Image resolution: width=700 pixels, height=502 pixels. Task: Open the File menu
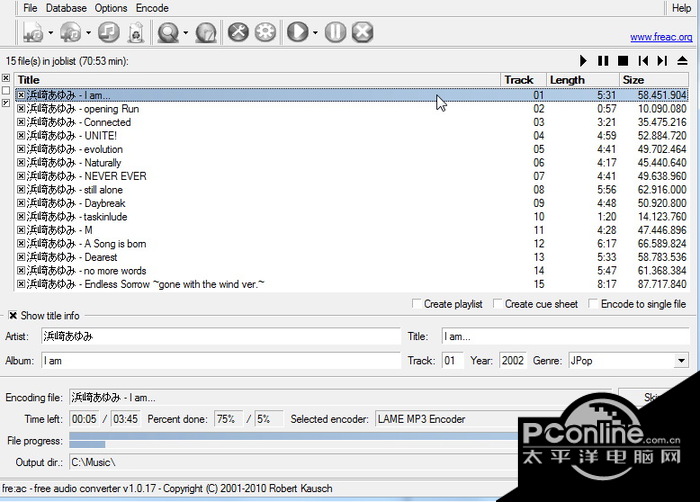pyautogui.click(x=30, y=8)
